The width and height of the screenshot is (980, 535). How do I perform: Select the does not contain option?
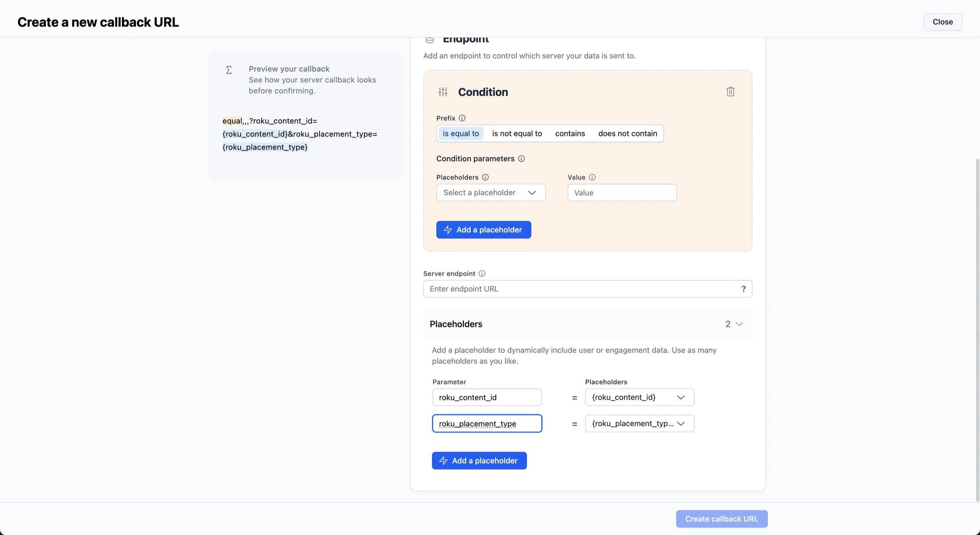[627, 133]
